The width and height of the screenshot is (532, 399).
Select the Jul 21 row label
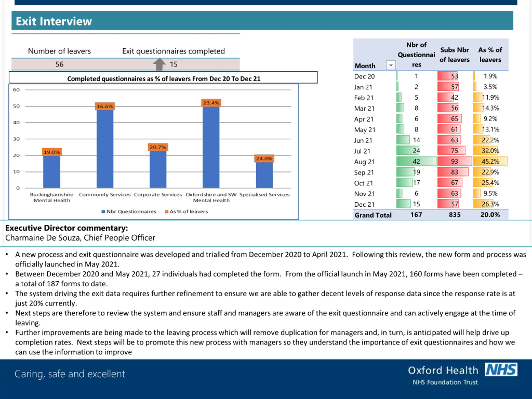click(362, 151)
